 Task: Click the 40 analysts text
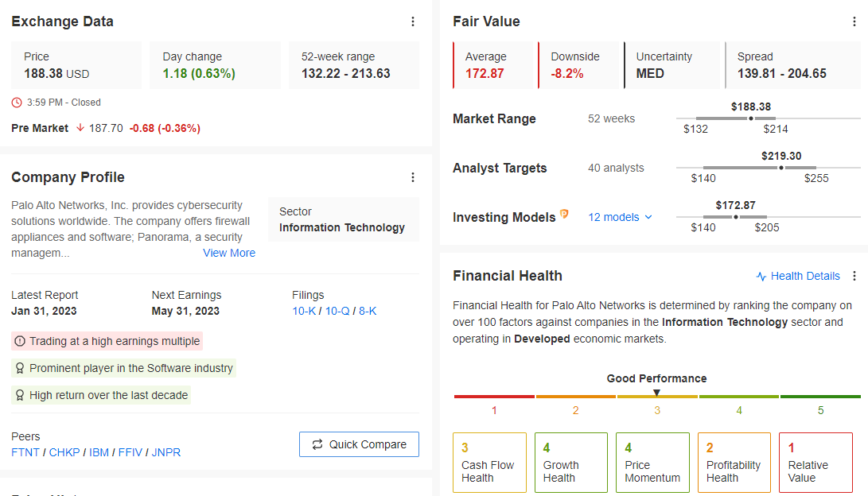[x=616, y=168]
